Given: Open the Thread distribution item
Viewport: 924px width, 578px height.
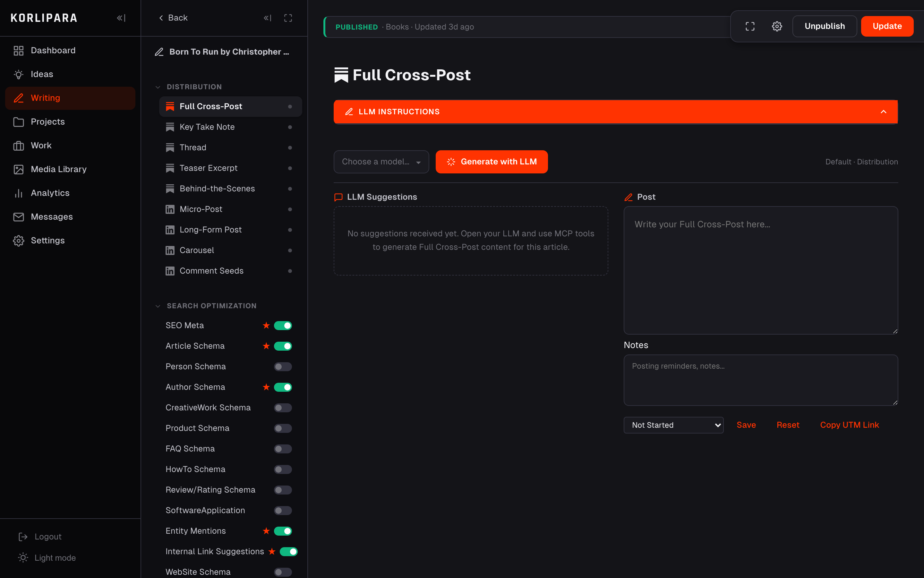Looking at the screenshot, I should point(230,148).
